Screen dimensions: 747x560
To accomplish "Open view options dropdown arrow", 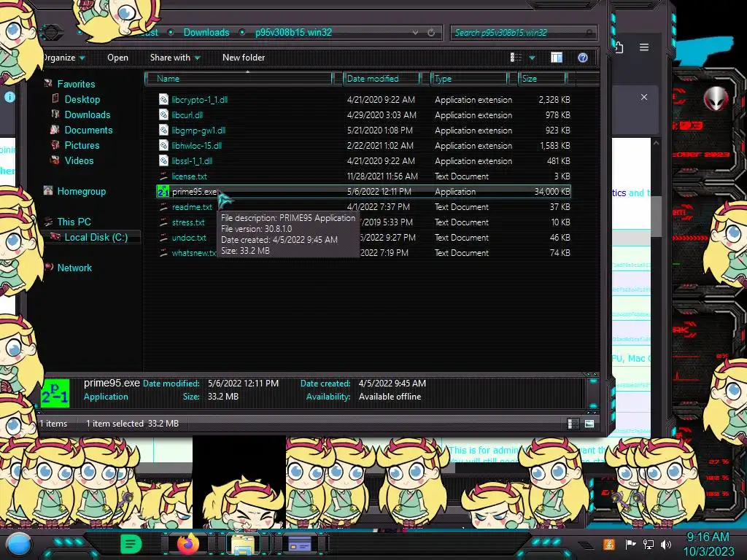I will pyautogui.click(x=532, y=58).
